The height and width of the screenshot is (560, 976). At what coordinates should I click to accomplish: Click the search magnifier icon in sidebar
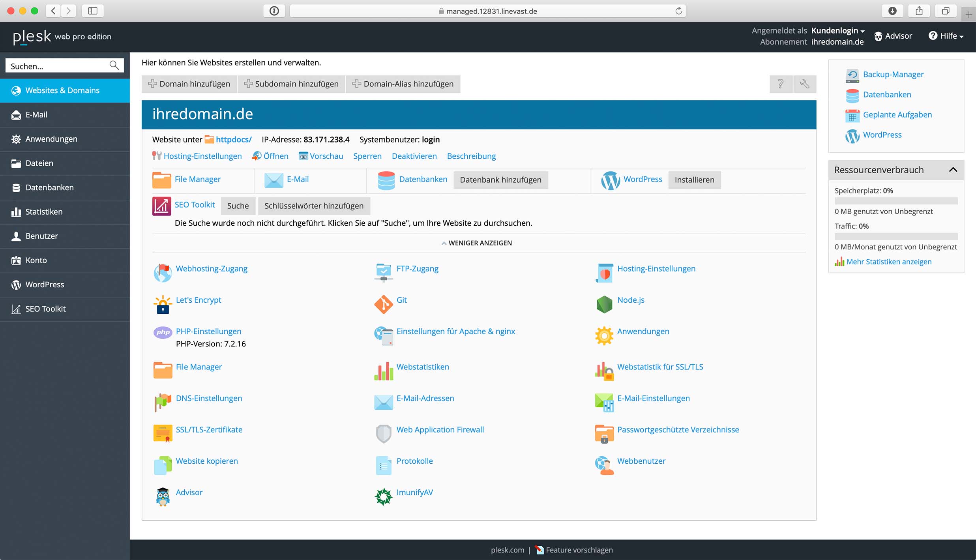tap(114, 66)
